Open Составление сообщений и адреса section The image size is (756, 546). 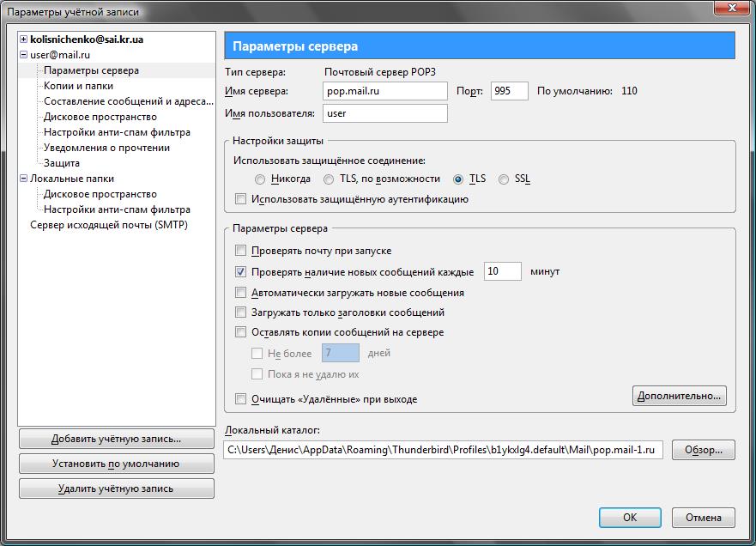pos(128,101)
